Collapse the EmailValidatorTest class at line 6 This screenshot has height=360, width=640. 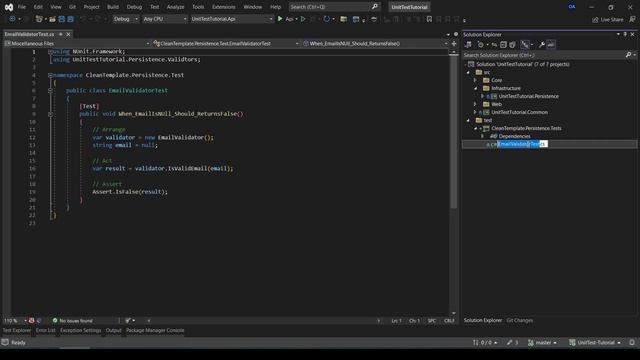50,90
